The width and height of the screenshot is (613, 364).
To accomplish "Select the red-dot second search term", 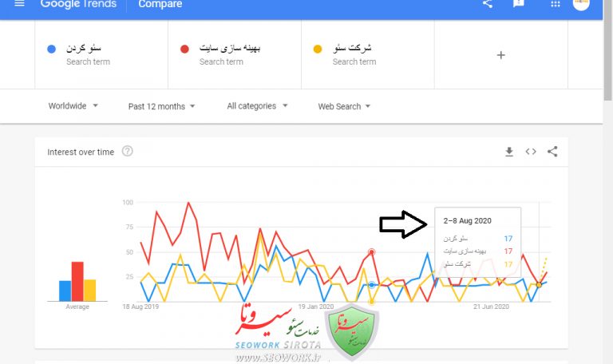I will [x=230, y=54].
